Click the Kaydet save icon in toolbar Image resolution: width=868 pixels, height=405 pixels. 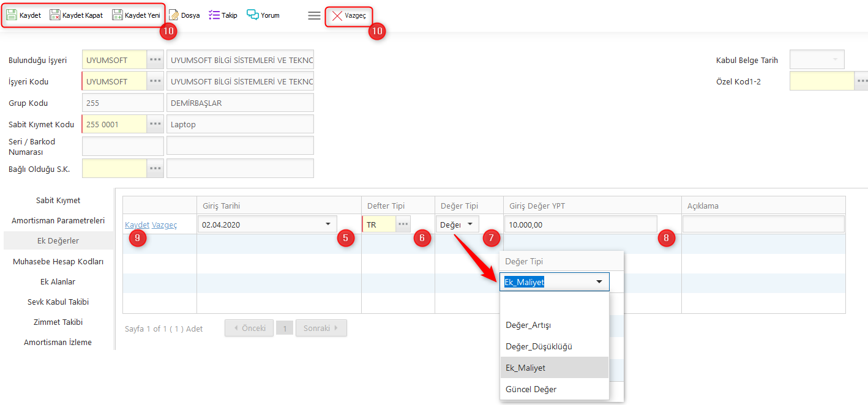12,15
